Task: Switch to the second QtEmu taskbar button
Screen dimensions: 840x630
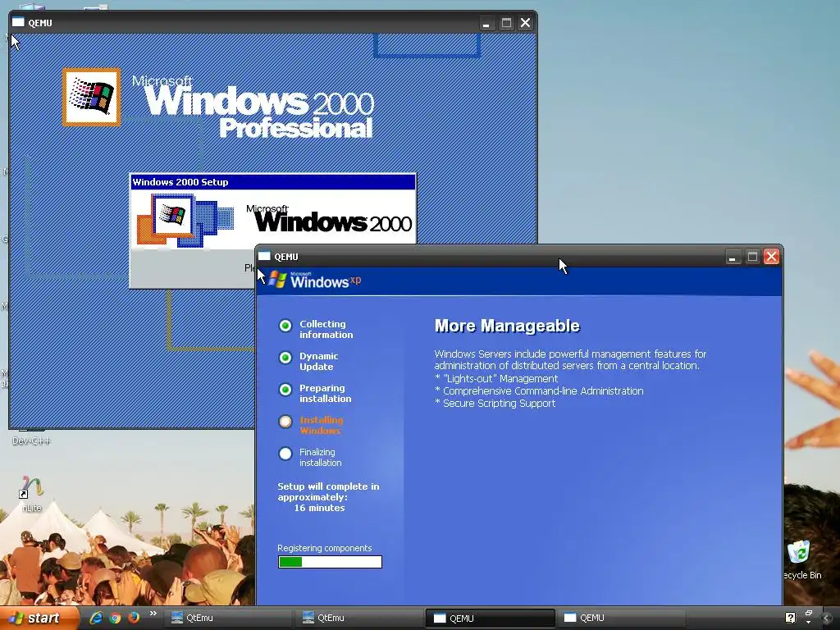Action: pyautogui.click(x=358, y=618)
